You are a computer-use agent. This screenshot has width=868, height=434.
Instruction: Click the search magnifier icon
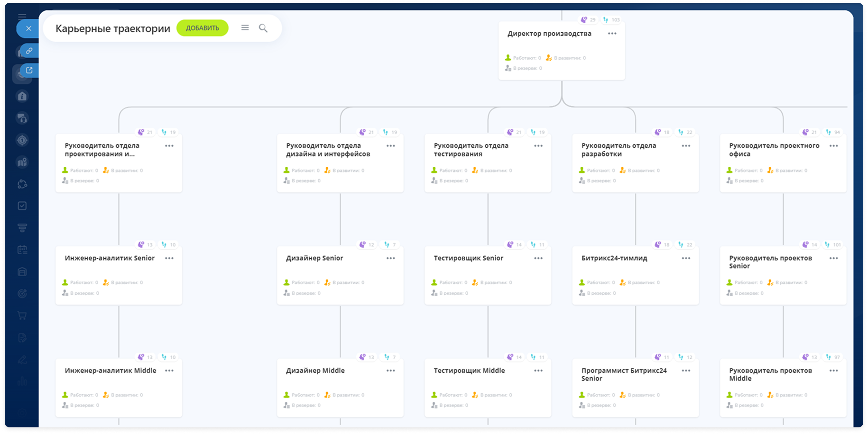coord(263,28)
